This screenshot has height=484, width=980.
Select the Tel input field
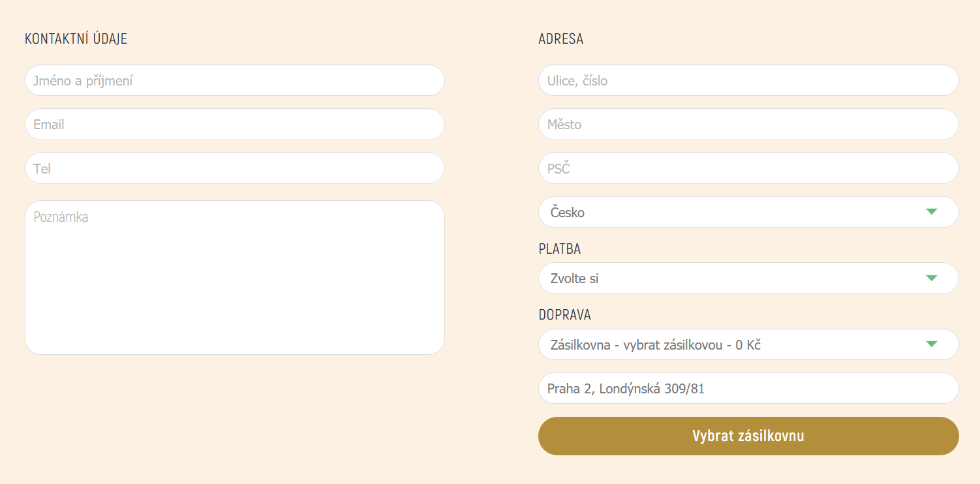coord(235,168)
